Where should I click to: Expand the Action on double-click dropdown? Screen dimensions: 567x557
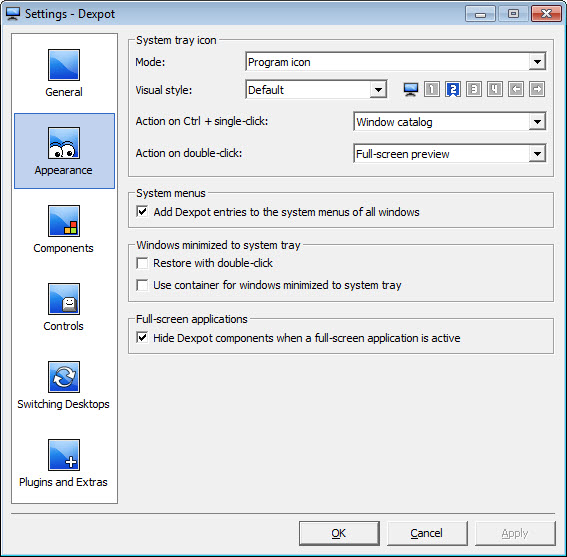pos(449,154)
